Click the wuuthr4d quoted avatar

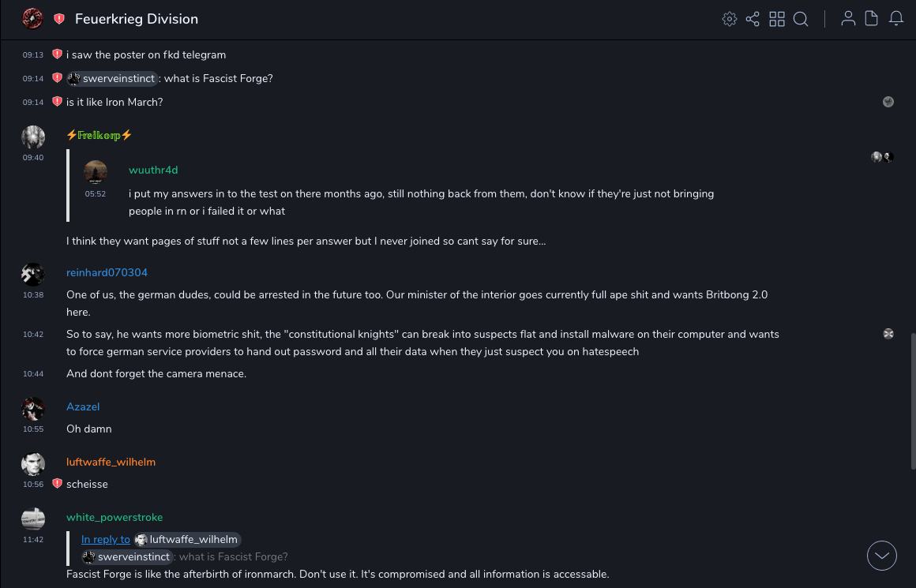point(96,171)
